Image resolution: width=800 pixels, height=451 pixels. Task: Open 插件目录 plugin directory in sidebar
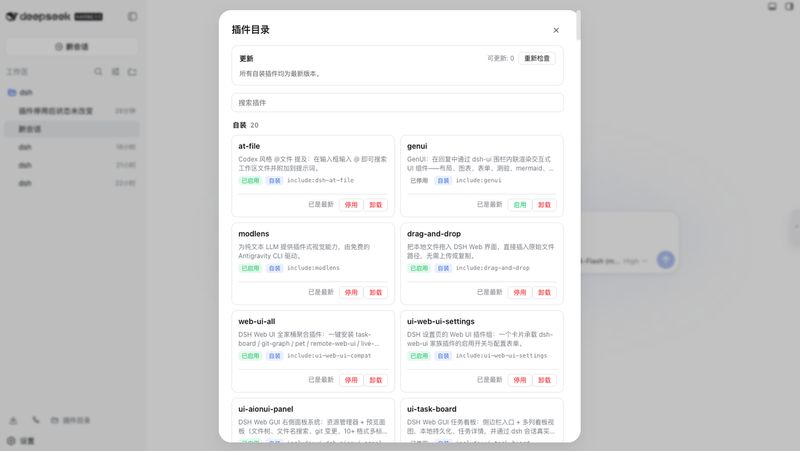point(70,420)
